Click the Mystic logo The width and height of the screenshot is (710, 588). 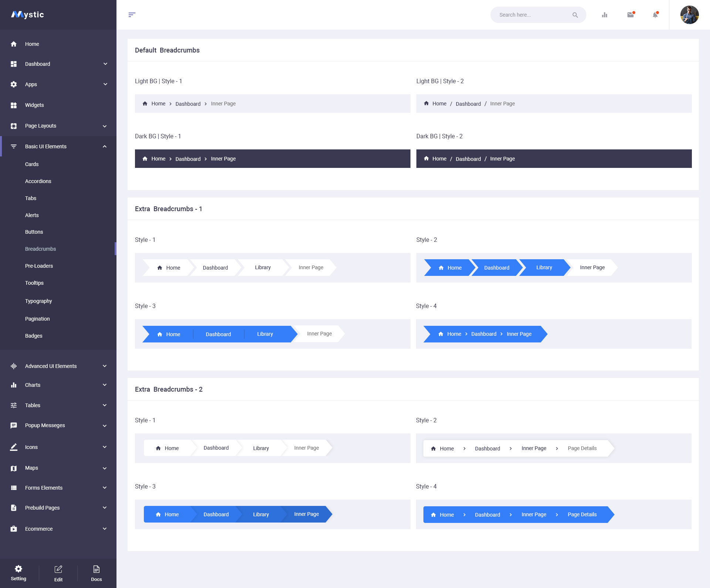[28, 14]
